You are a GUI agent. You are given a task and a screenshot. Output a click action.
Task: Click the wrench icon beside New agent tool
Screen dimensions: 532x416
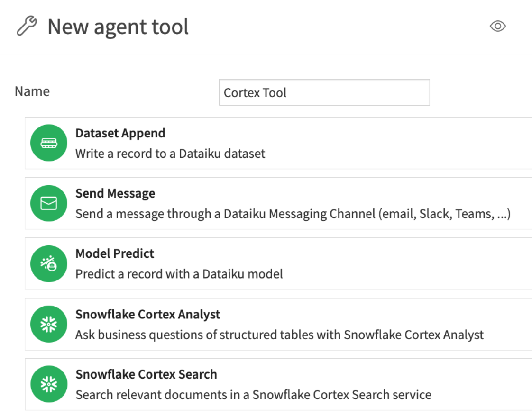point(28,26)
